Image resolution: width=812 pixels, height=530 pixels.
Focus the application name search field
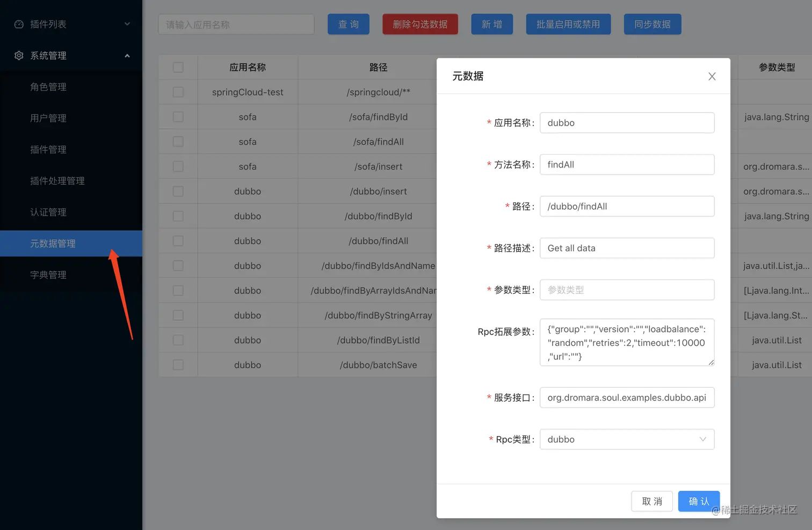pos(236,25)
